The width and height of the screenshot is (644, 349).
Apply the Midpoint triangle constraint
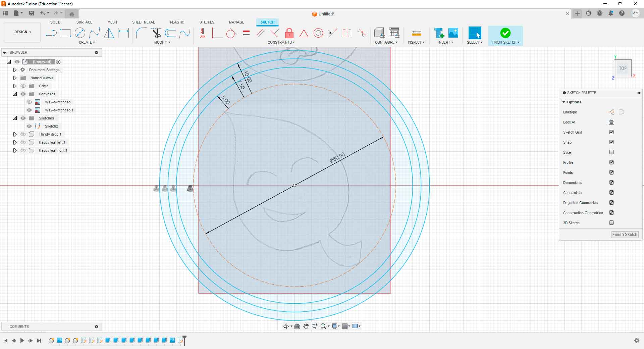point(304,33)
